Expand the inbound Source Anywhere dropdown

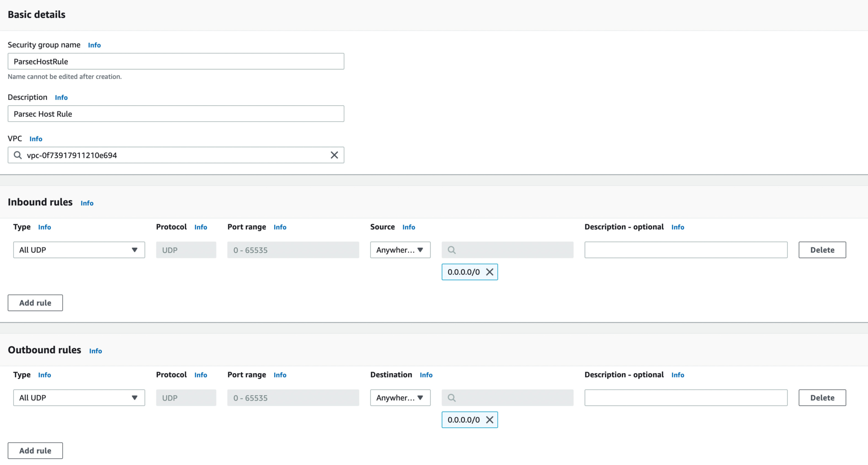[x=400, y=250]
